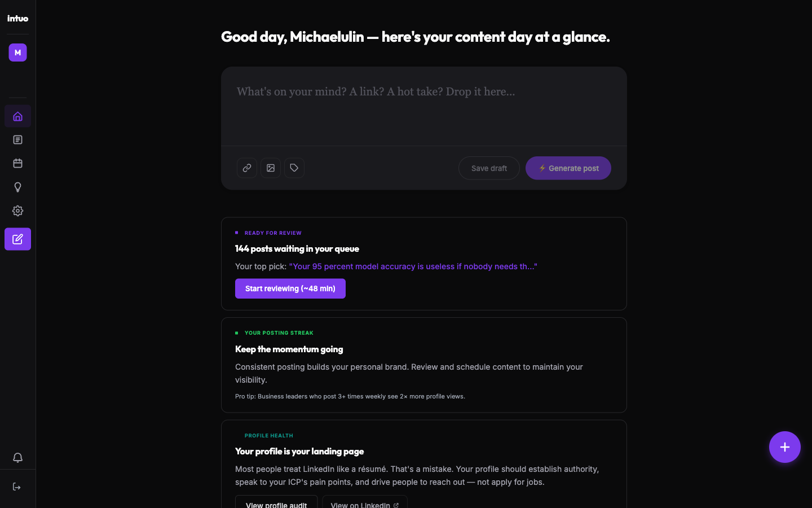Add a tag using the tag icon
The height and width of the screenshot is (508, 812).
click(x=294, y=168)
